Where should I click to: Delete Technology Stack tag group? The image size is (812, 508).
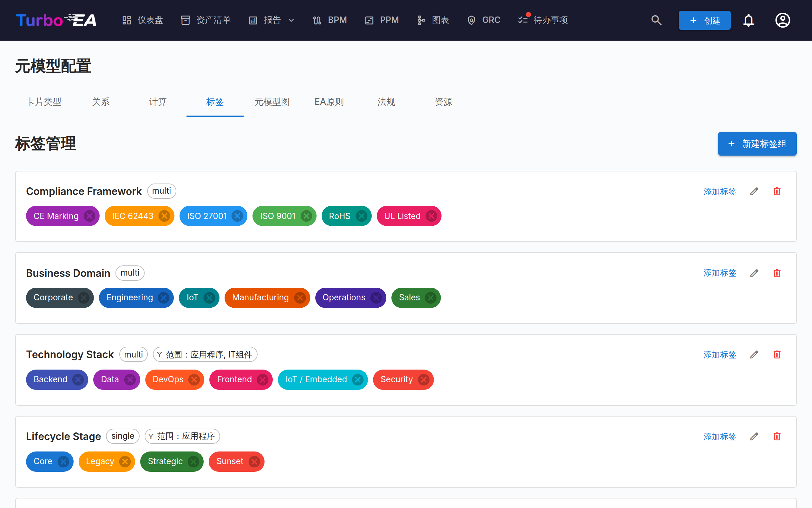pyautogui.click(x=777, y=354)
